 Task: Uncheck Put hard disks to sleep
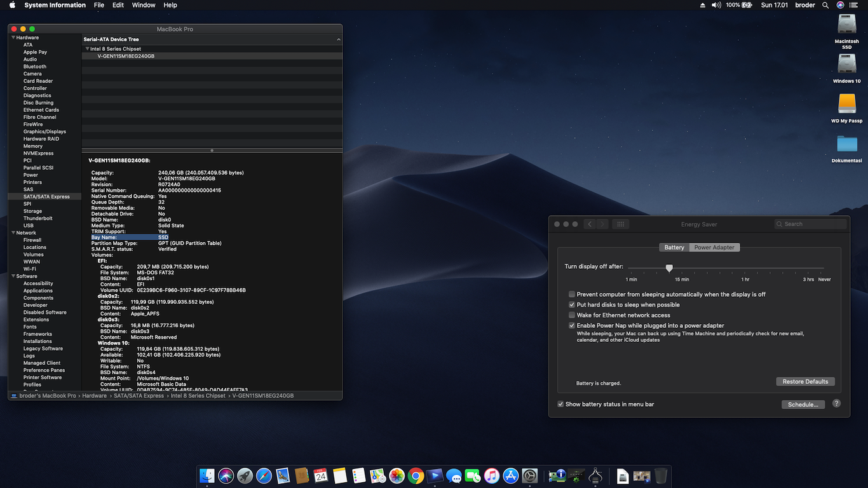(x=572, y=305)
